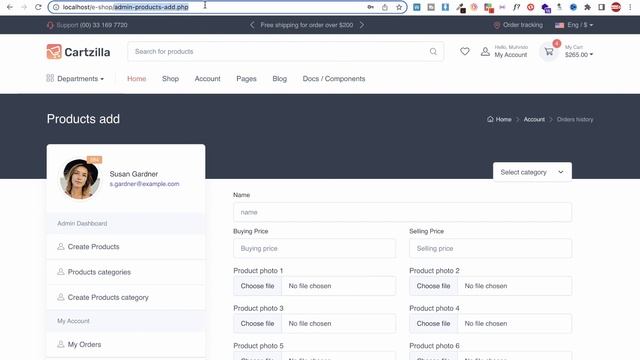
Task: Open the Docs / Components nav item
Action: coord(334,78)
